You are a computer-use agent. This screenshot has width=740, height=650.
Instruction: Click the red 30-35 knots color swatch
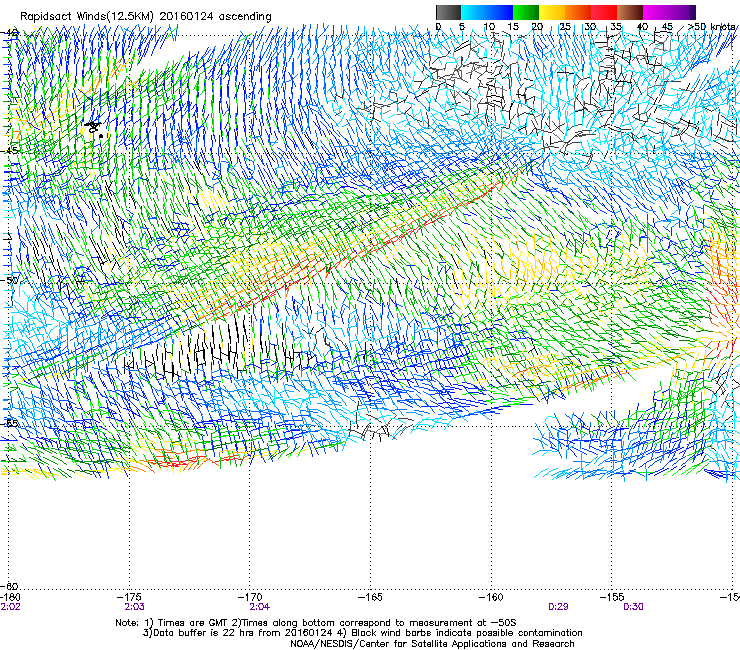[604, 12]
